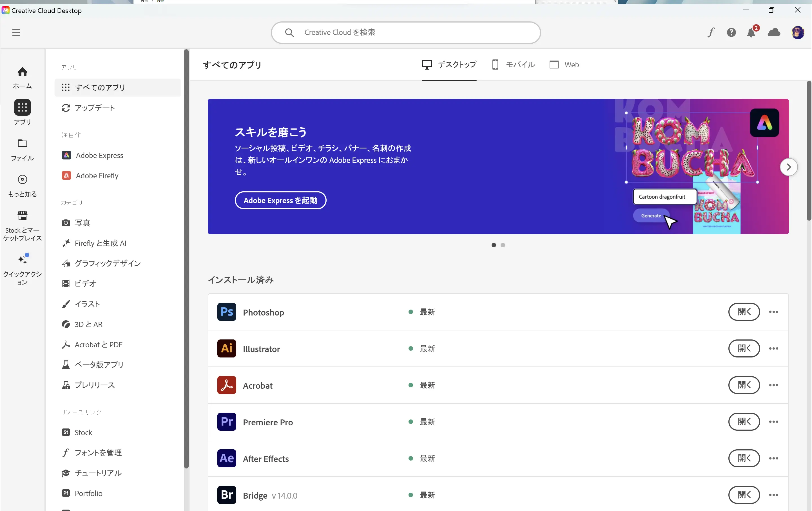Image resolution: width=812 pixels, height=511 pixels.
Task: Open Bridge with its 開く button
Action: coord(744,495)
